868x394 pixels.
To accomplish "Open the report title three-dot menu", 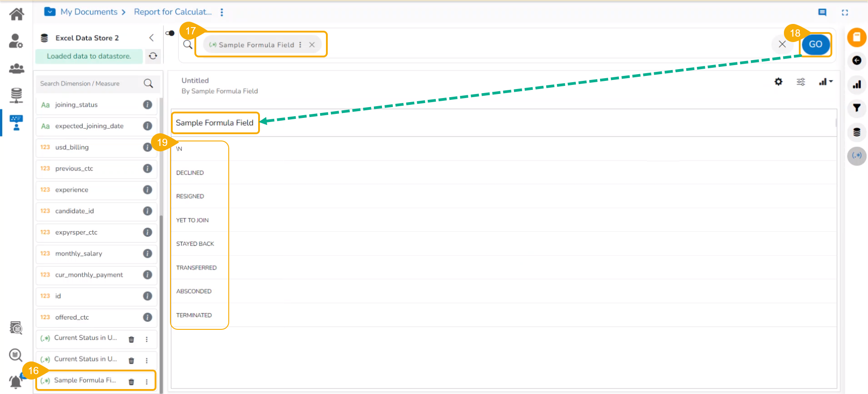I will [x=222, y=12].
